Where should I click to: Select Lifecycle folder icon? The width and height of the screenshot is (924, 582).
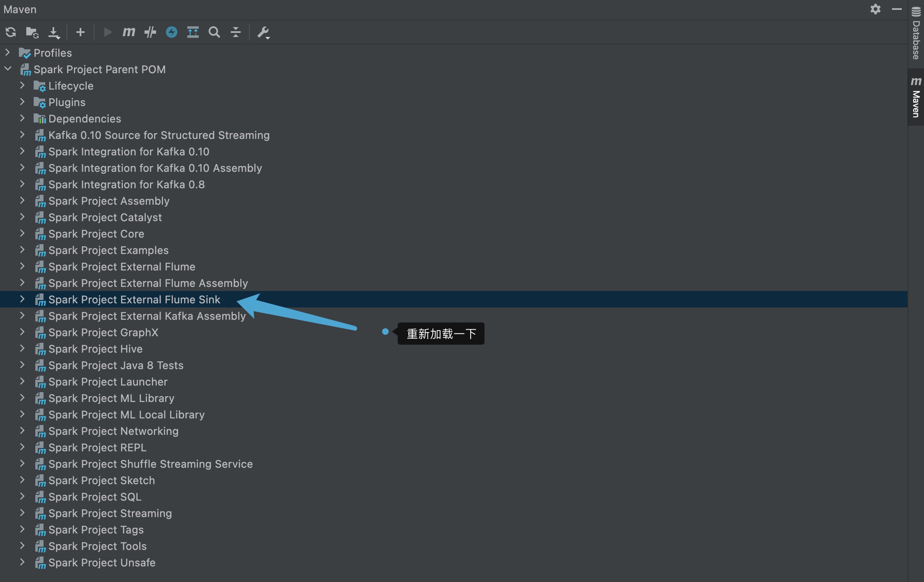(x=39, y=86)
